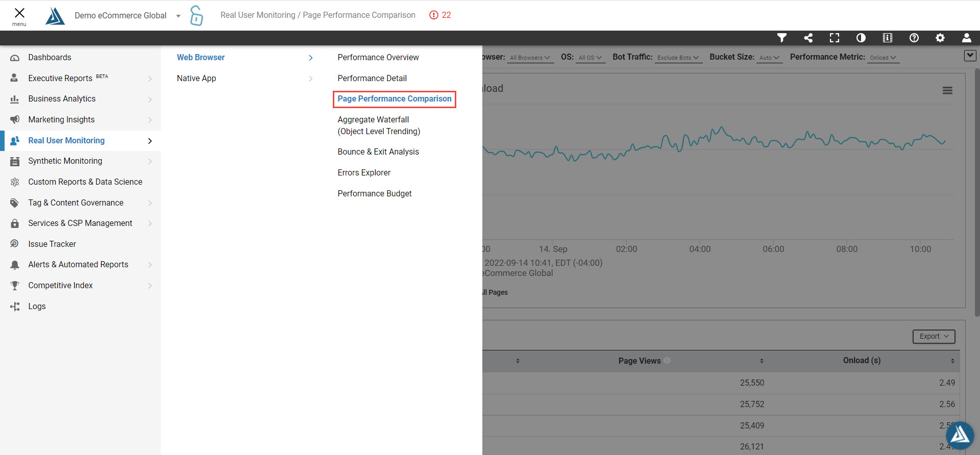
Task: Open the Logs menu item
Action: click(x=80, y=306)
